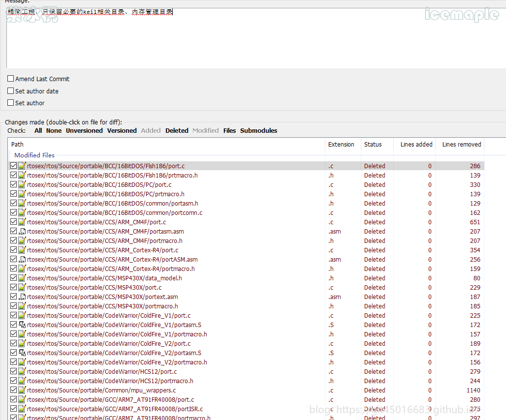Click Deleted status of data_model.h row
Screen dimensions: 506x420
coord(375,278)
